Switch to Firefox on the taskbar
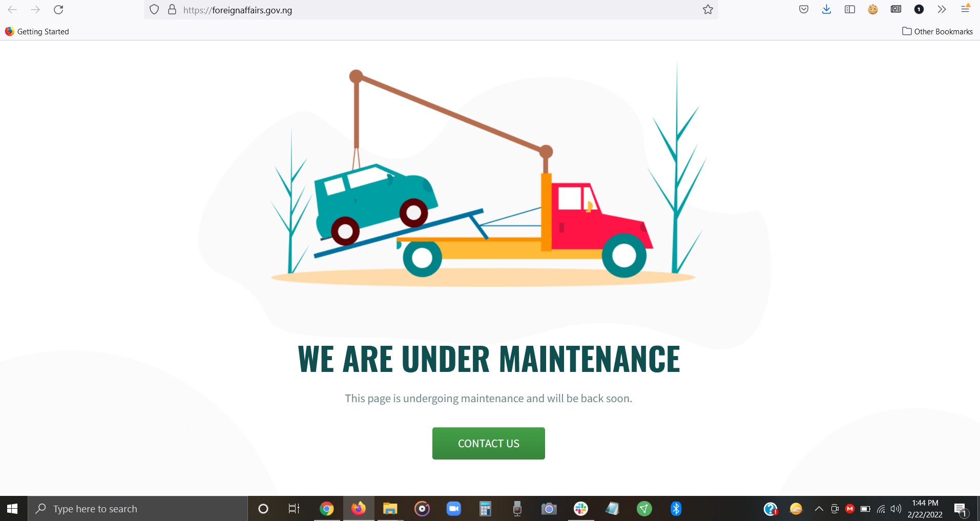Image resolution: width=980 pixels, height=521 pixels. 358,509
